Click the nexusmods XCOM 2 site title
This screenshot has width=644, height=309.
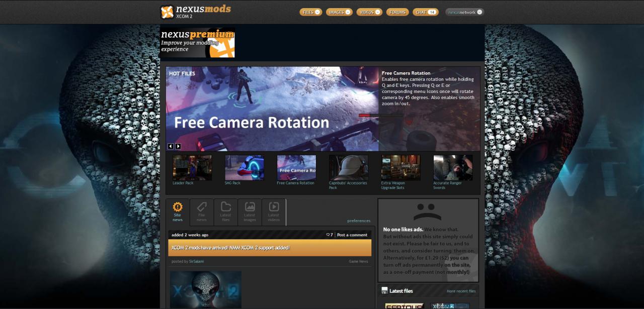tap(203, 12)
